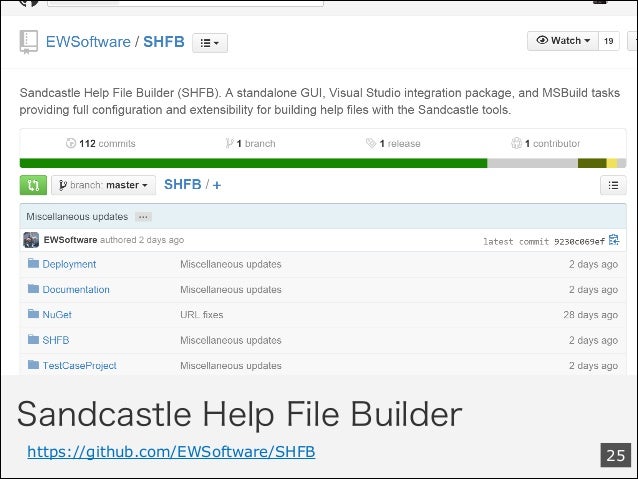Click the gray language bar segment
Screen dimensions: 638x479
pyautogui.click(x=532, y=163)
